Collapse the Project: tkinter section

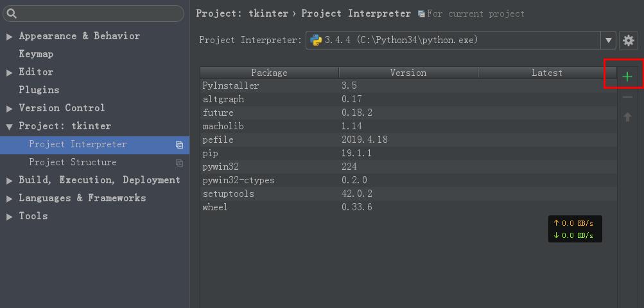coord(10,127)
